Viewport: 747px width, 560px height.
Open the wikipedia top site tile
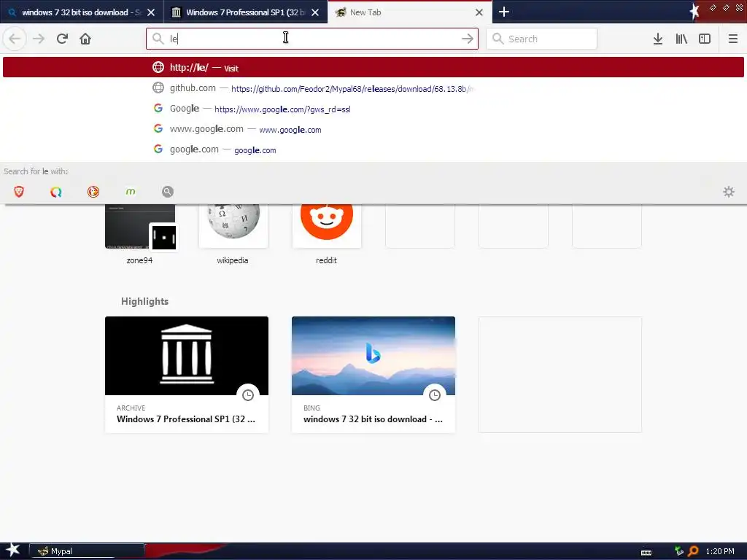[x=233, y=234]
